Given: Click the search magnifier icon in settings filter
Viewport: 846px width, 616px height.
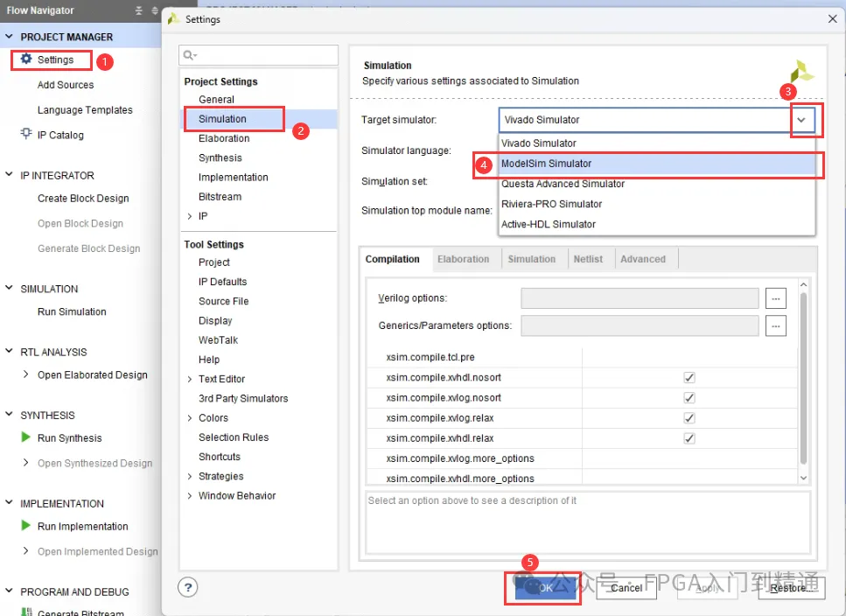Looking at the screenshot, I should pyautogui.click(x=189, y=55).
